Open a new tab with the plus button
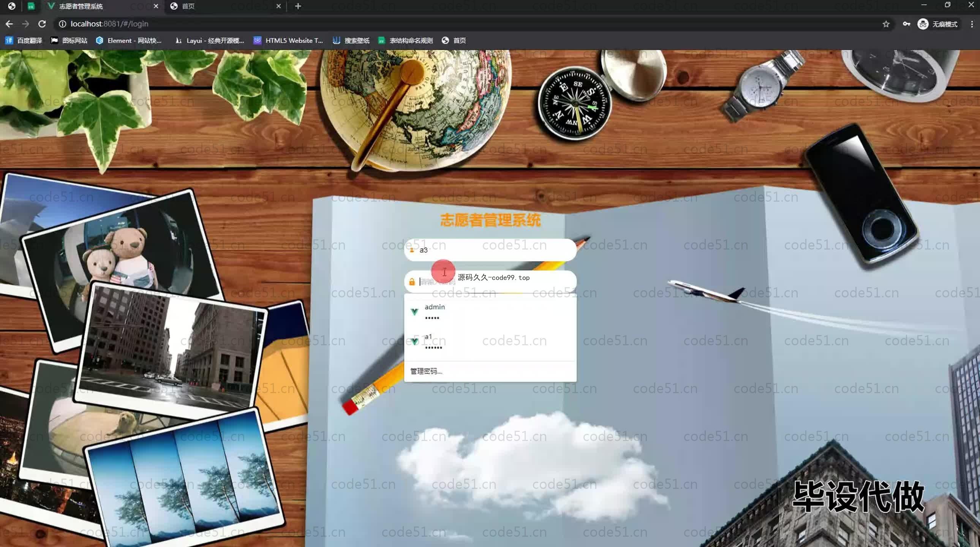 point(298,6)
